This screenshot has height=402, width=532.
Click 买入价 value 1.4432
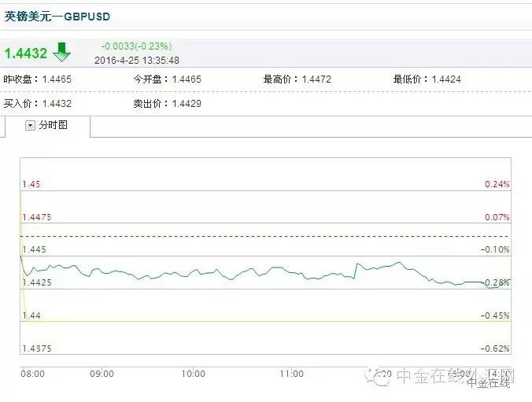coord(57,104)
